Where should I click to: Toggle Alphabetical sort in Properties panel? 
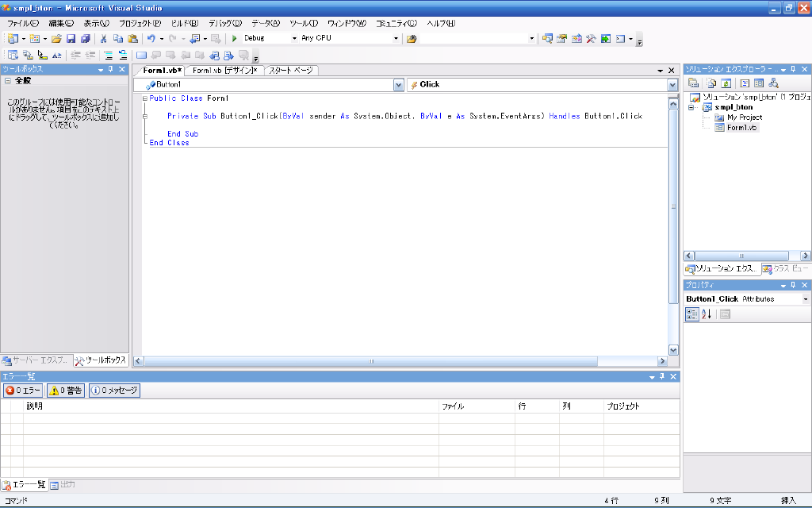click(x=707, y=314)
